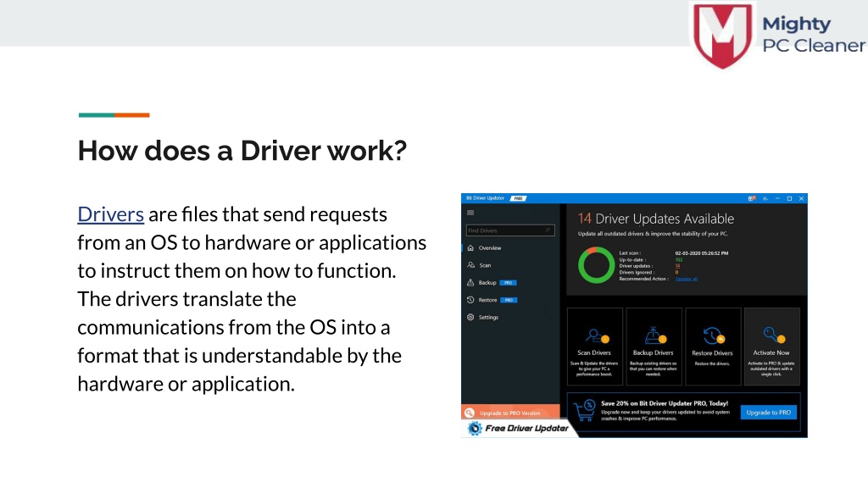The width and height of the screenshot is (868, 488).
Task: Click the shopping cart discount icon
Action: (x=585, y=410)
